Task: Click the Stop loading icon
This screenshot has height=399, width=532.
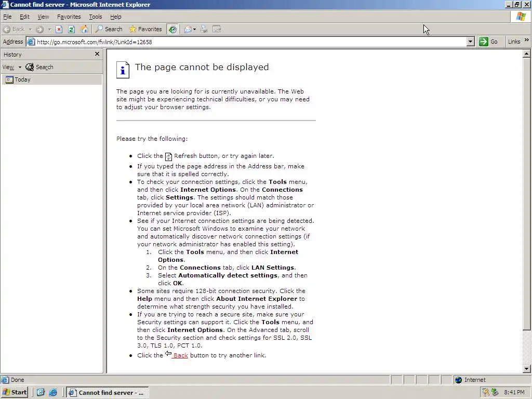Action: [59, 29]
